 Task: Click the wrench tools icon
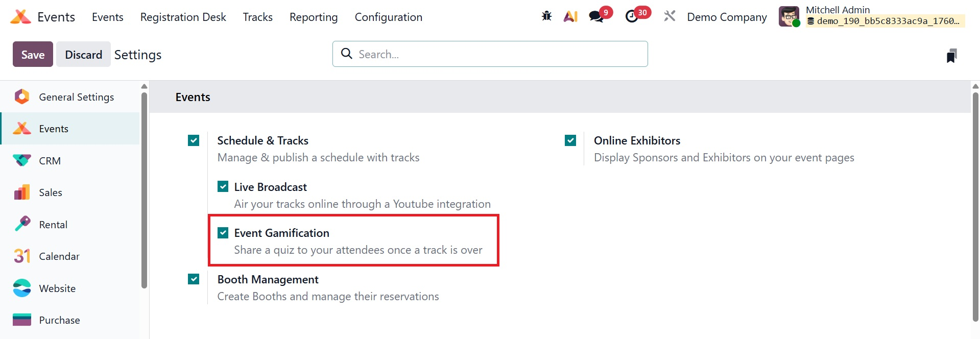tap(669, 16)
